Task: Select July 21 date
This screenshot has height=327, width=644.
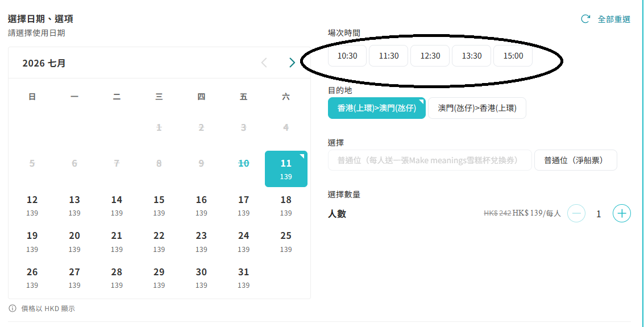Action: [x=117, y=241]
